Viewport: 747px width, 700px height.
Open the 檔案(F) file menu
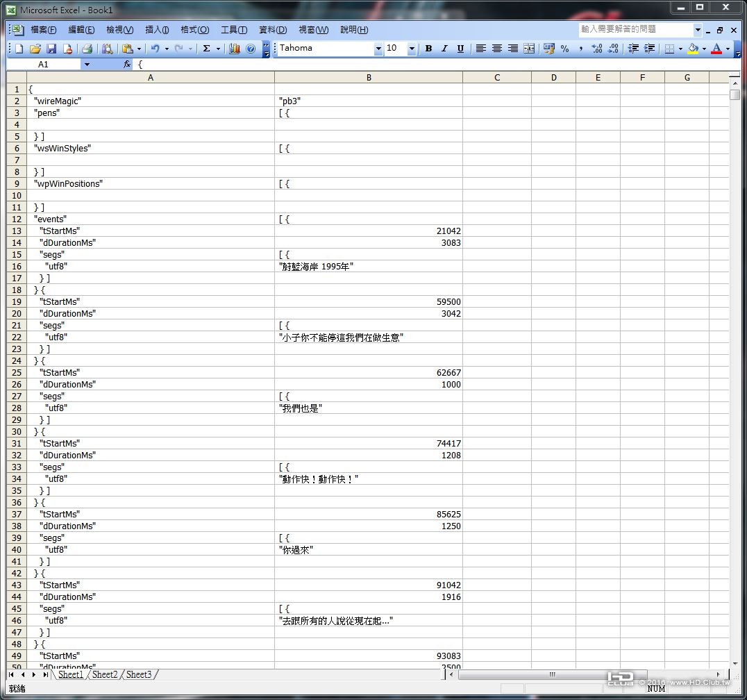click(x=43, y=30)
